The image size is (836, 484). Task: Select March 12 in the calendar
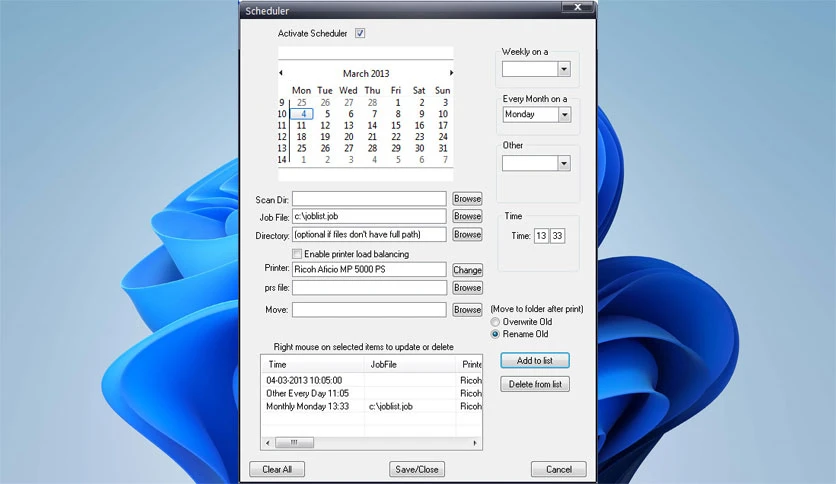click(x=325, y=125)
